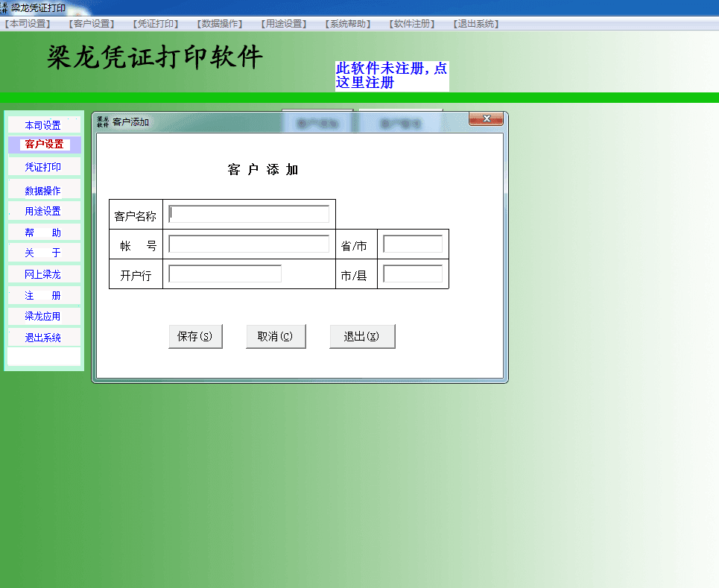719x588 pixels.
Task: Select 客户设置 in the left sidebar
Action: (x=44, y=145)
